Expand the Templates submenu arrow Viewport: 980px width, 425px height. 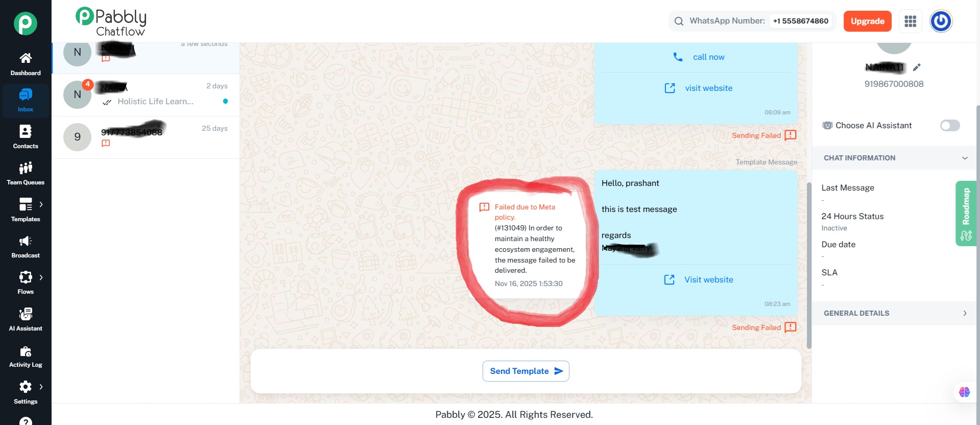(x=41, y=204)
